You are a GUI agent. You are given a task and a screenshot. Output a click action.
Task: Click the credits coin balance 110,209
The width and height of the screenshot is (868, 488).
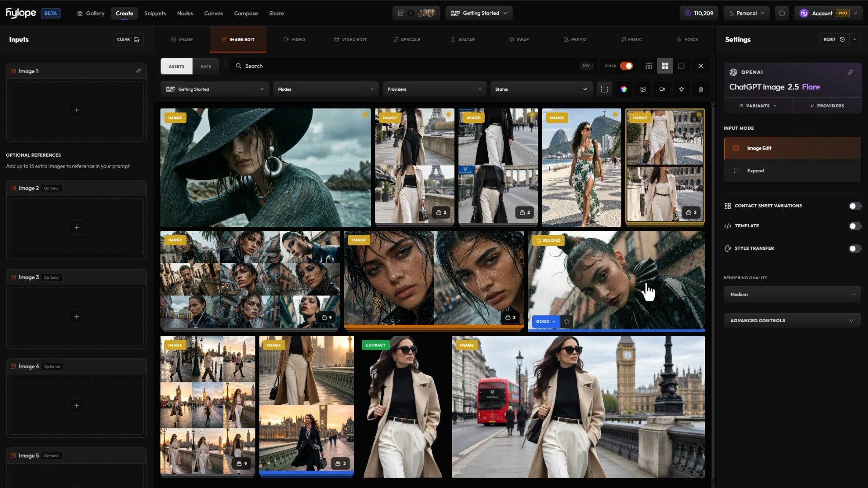coord(699,13)
